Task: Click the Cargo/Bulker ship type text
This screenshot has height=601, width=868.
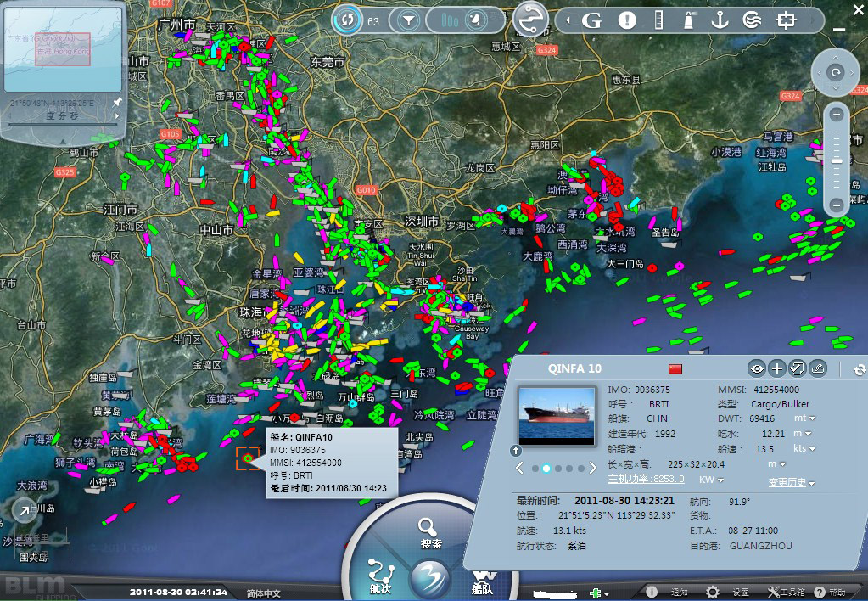Action: pyautogui.click(x=780, y=404)
